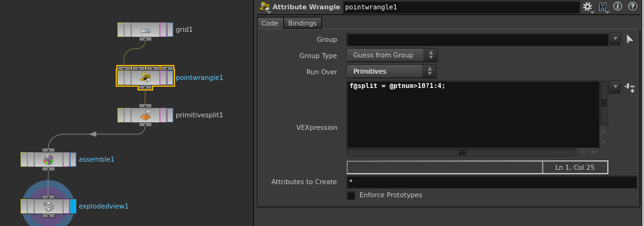644x226 pixels.
Task: Click the editor scroll left arrow
Action: [x=582, y=152]
